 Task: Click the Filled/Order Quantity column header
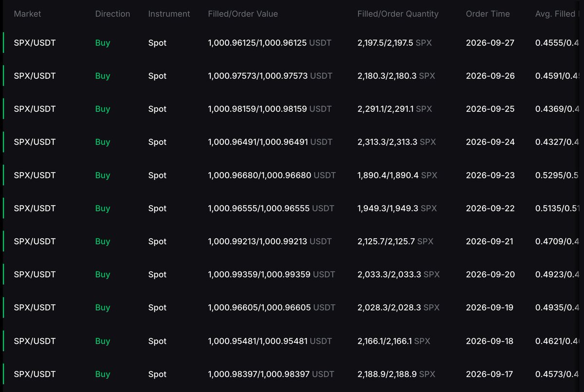[398, 14]
